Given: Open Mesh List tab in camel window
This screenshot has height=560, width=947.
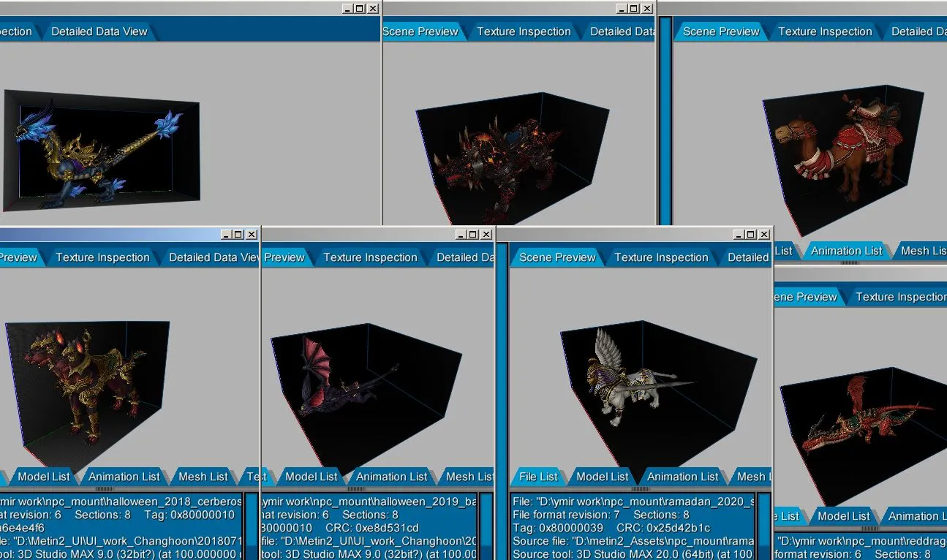Looking at the screenshot, I should pos(923,251).
